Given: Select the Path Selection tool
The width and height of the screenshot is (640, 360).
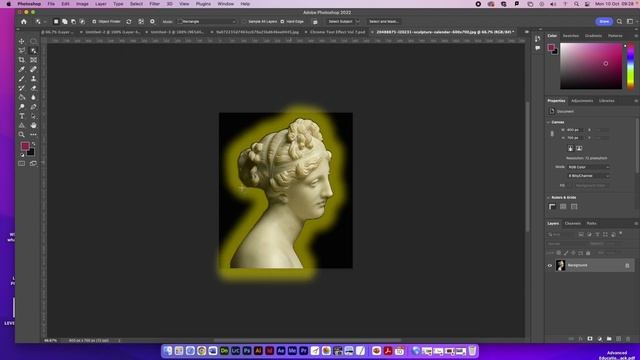Looking at the screenshot, I should pyautogui.click(x=33, y=116).
